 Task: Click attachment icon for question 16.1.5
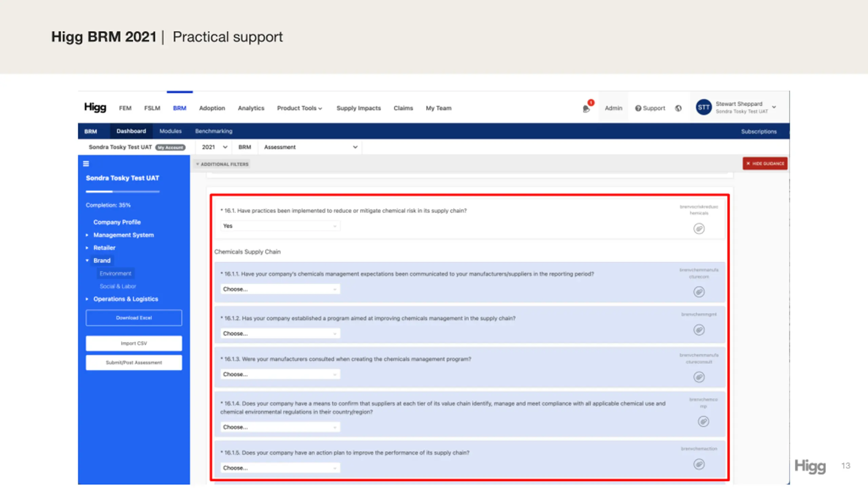click(x=699, y=464)
